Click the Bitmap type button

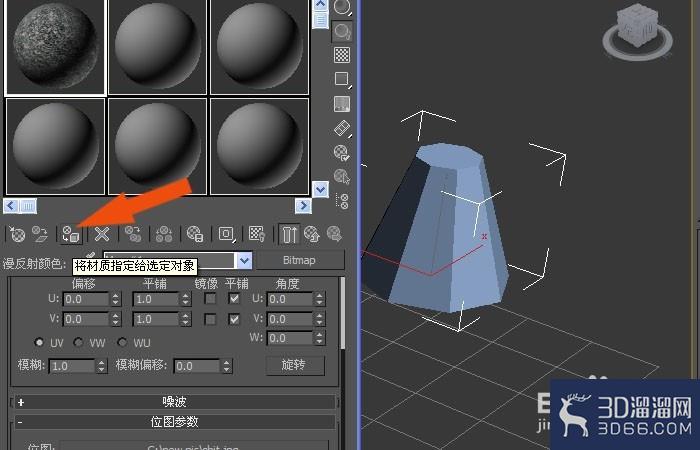pyautogui.click(x=300, y=260)
